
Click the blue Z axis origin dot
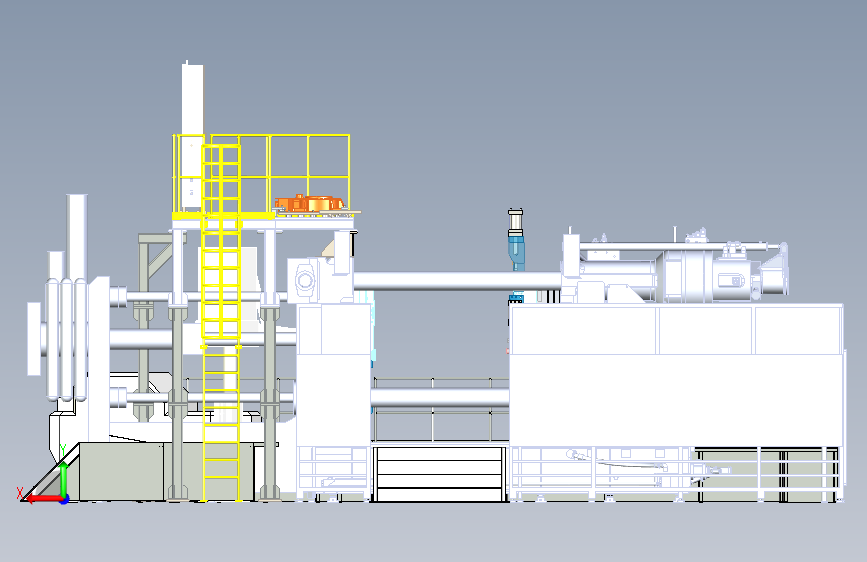tap(64, 499)
